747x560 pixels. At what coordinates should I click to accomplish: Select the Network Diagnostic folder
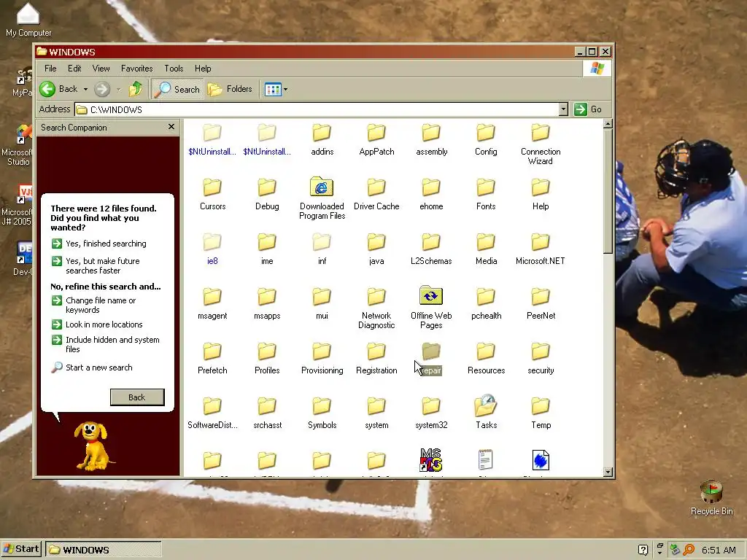[376, 308]
